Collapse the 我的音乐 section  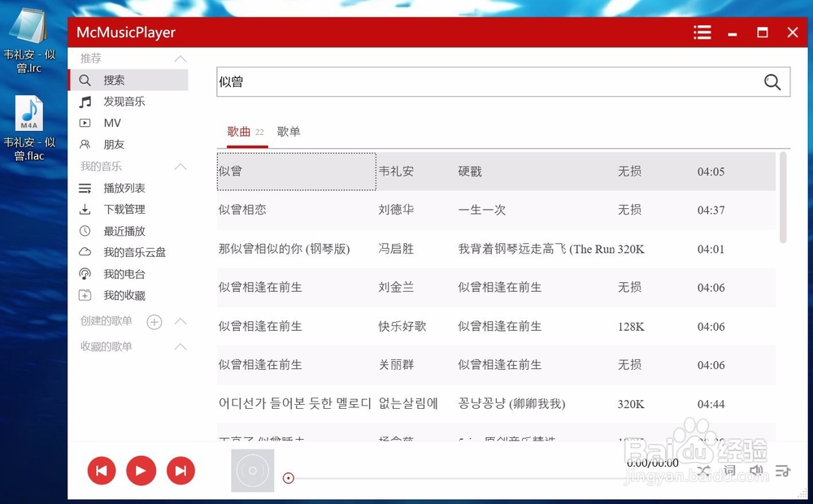(x=180, y=167)
